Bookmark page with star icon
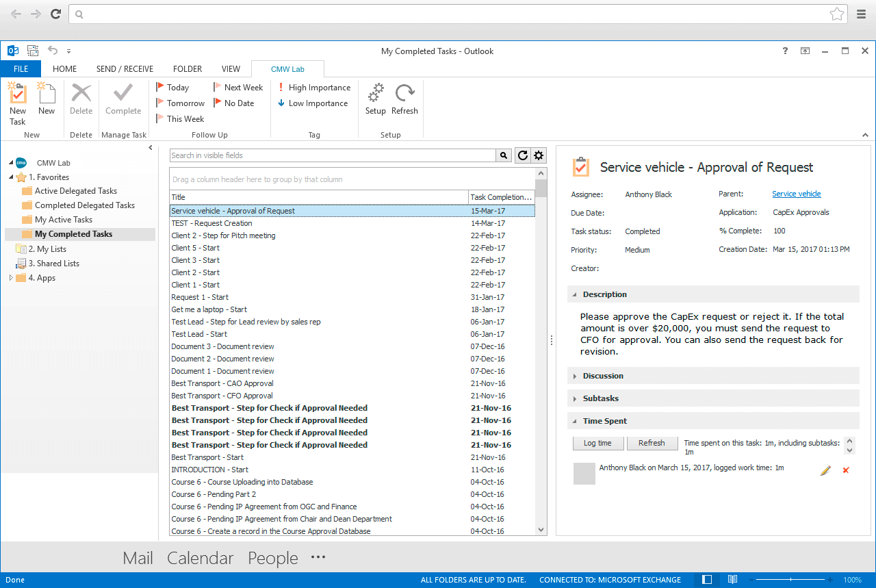The height and width of the screenshot is (588, 876). tap(836, 14)
